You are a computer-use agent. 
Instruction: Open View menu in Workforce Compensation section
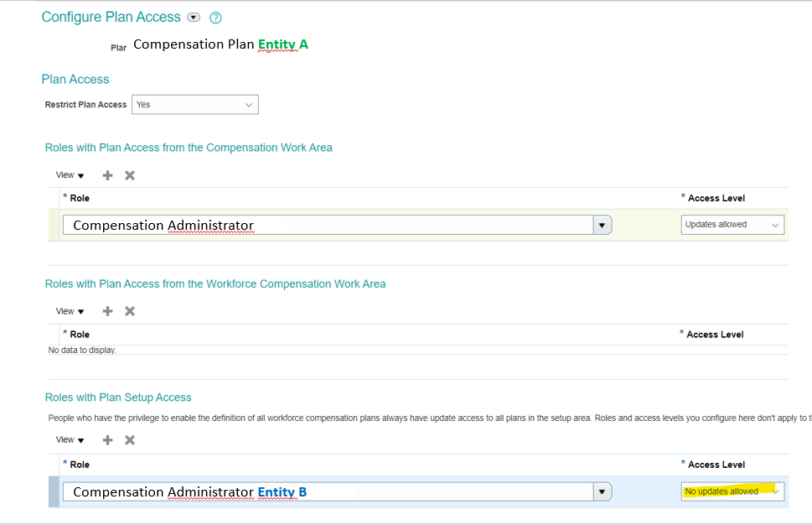(x=64, y=310)
